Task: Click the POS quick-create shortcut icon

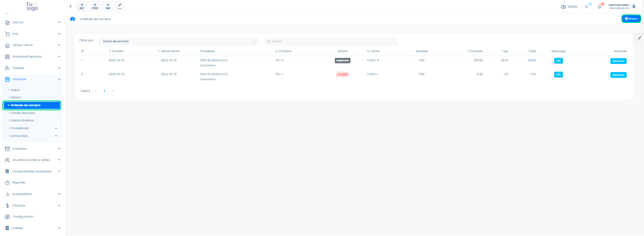Action: tap(95, 6)
